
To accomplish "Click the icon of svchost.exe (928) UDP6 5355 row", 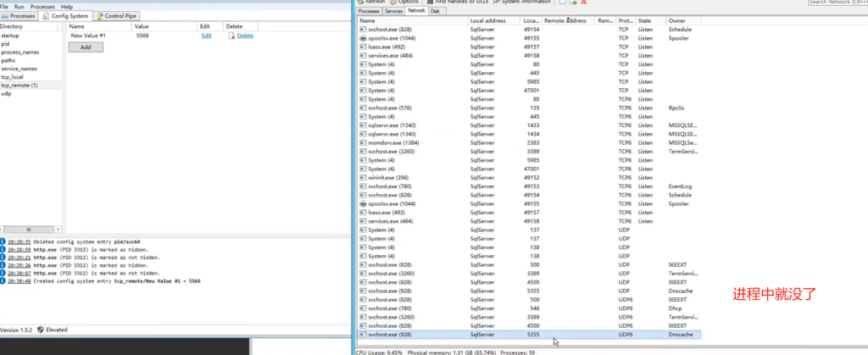I will pyautogui.click(x=363, y=335).
